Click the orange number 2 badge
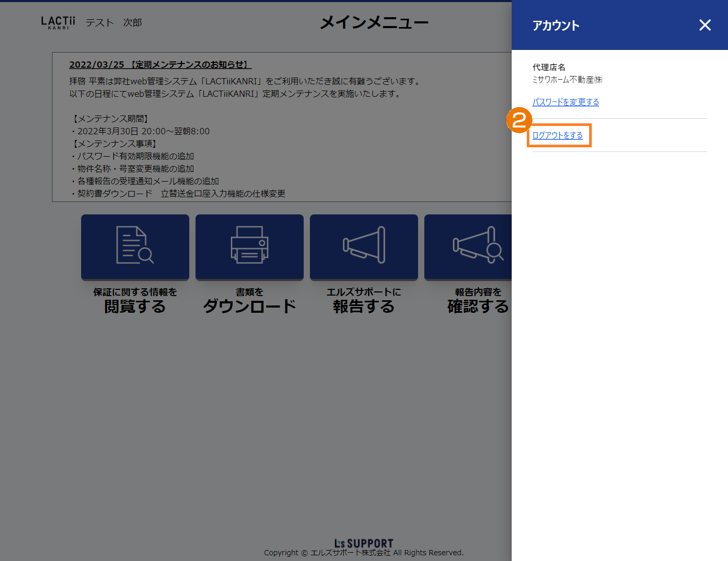Viewport: 728px width, 561px height. tap(519, 121)
